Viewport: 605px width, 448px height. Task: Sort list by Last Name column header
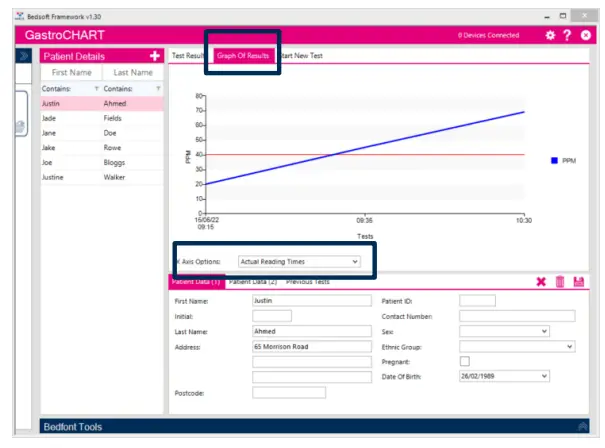pos(133,72)
